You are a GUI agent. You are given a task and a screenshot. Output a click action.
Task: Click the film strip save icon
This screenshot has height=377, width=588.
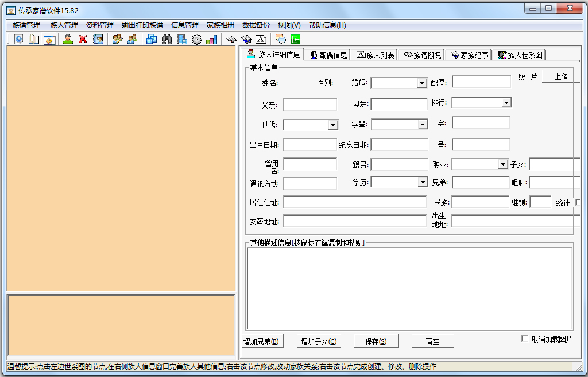click(182, 39)
